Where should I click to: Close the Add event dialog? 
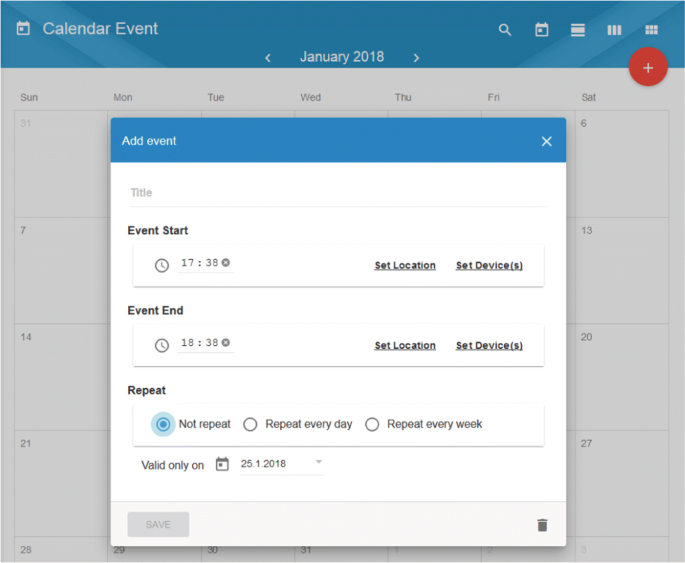pyautogui.click(x=547, y=141)
